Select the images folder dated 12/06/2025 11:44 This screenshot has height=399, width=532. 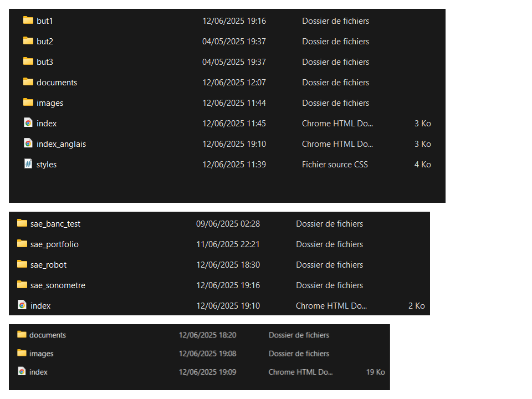click(50, 103)
